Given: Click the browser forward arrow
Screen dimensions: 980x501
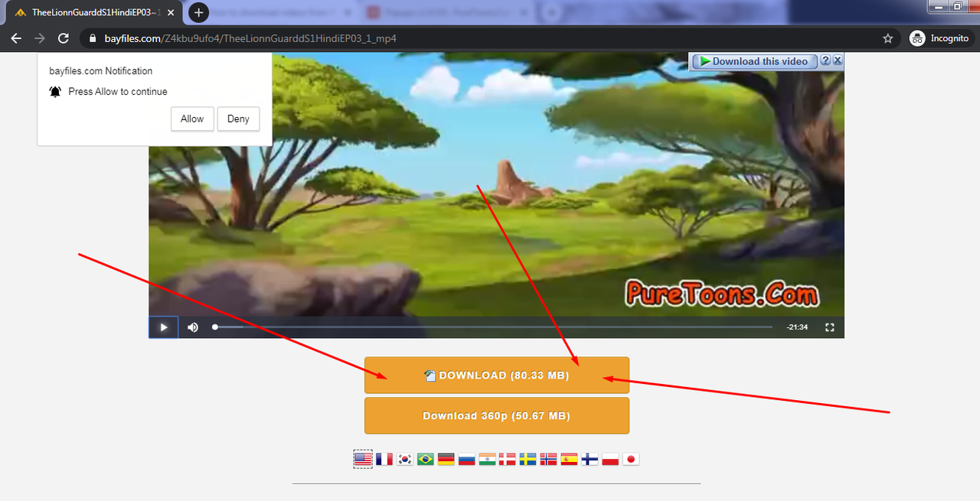Looking at the screenshot, I should (40, 38).
